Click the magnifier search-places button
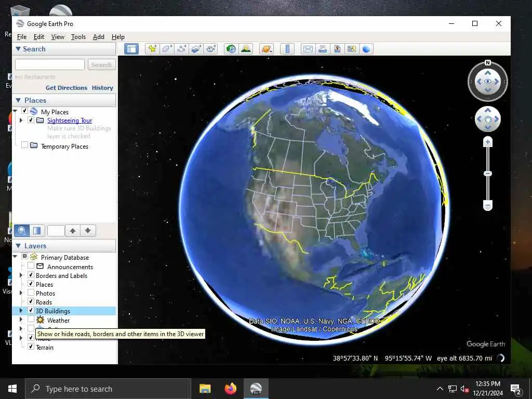 point(22,231)
